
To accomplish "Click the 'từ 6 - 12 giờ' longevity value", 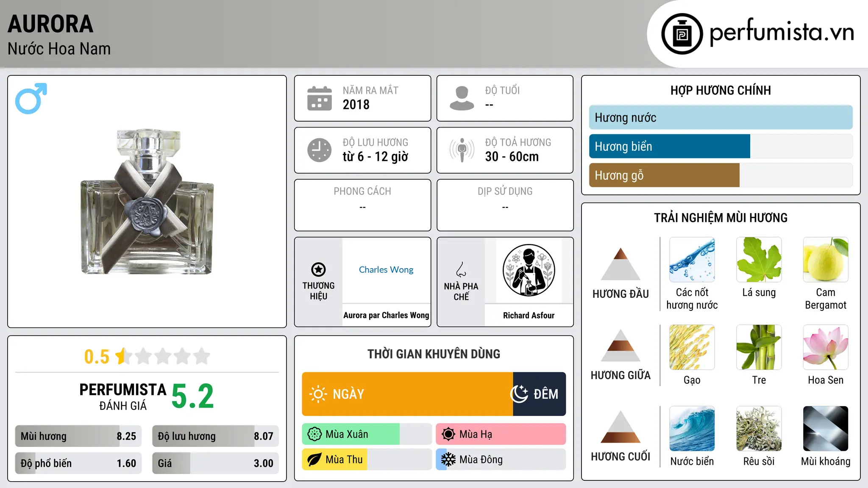I will [x=376, y=157].
